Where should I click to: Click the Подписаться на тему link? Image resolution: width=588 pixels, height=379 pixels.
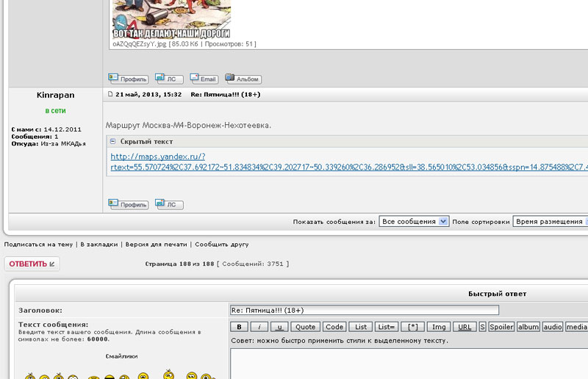(38, 245)
